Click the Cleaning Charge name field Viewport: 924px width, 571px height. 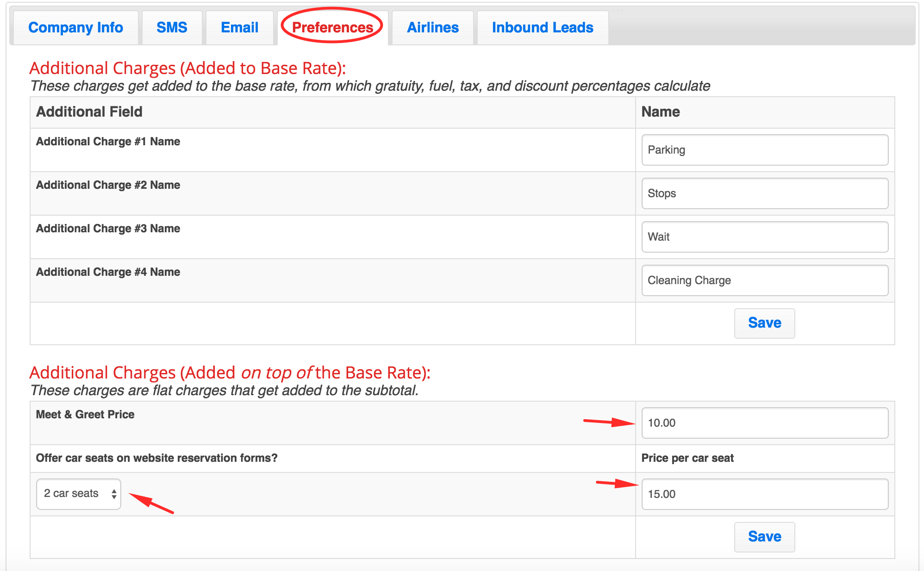click(x=764, y=280)
